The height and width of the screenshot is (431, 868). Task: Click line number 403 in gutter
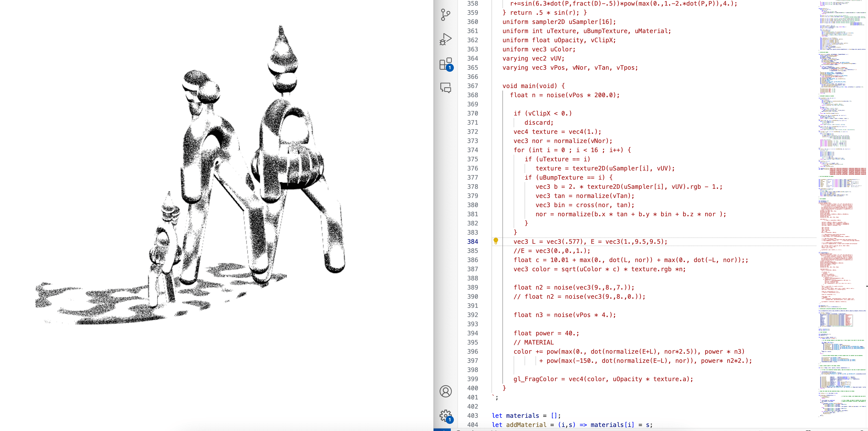tap(472, 415)
